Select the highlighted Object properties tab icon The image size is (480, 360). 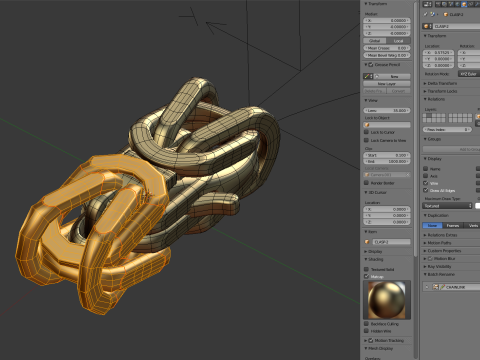[464, 4]
